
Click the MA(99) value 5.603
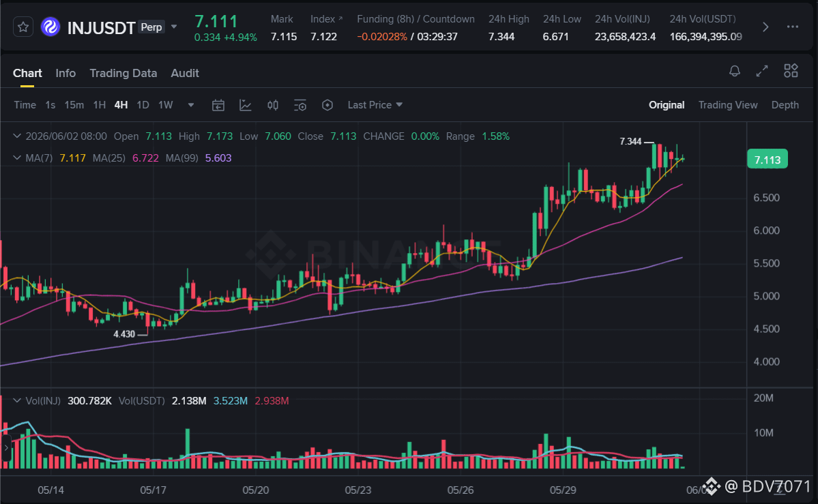coord(218,158)
